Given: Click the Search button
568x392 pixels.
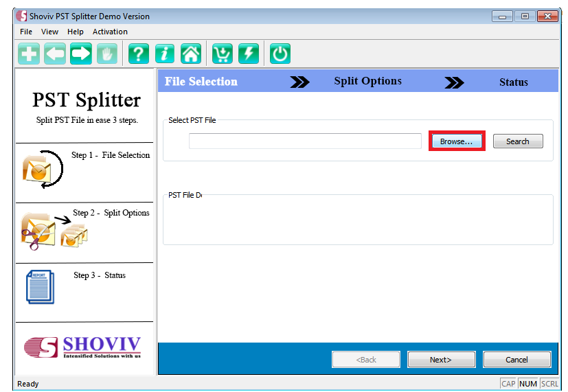Looking at the screenshot, I should point(518,141).
